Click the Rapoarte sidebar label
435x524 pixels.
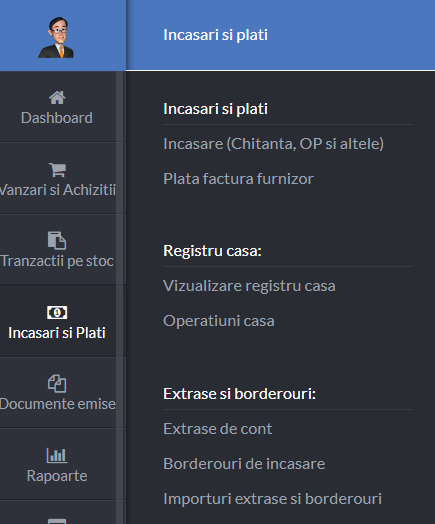[57, 476]
